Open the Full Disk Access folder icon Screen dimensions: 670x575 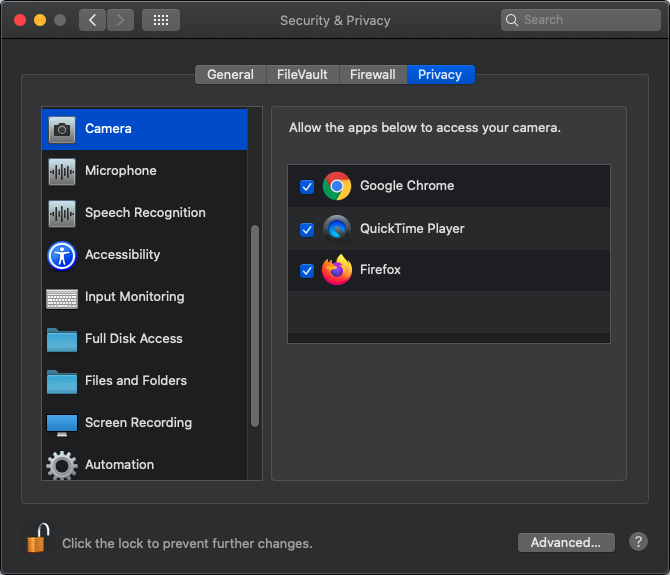(x=62, y=340)
